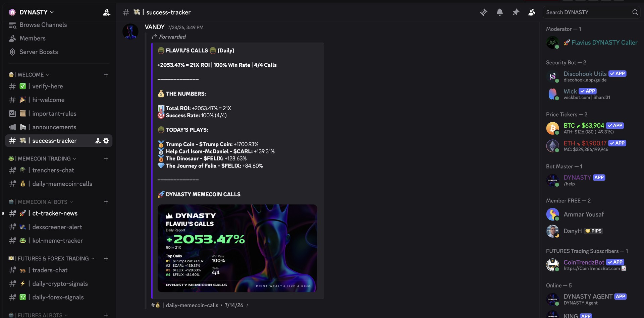This screenshot has width=644, height=318.
Task: Click the search magnifier icon
Action: click(x=635, y=12)
